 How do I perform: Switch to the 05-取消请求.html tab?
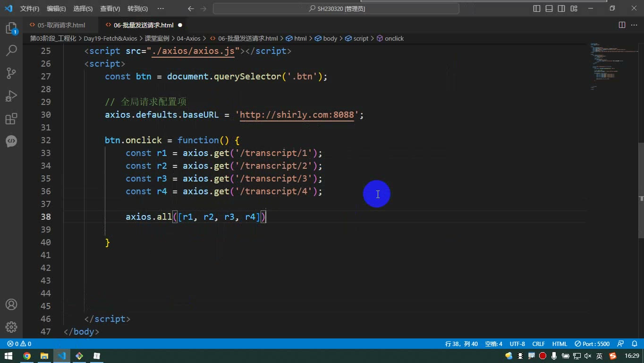(61, 25)
